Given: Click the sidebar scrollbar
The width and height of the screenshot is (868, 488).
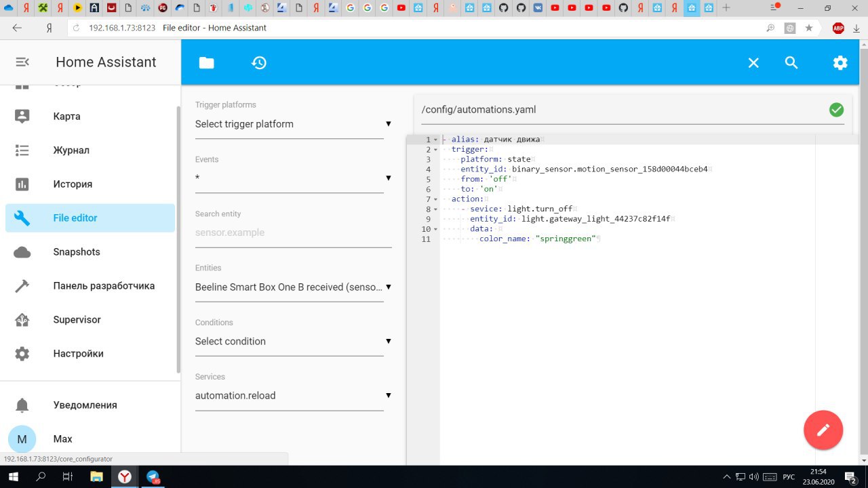Looking at the screenshot, I should (x=178, y=239).
